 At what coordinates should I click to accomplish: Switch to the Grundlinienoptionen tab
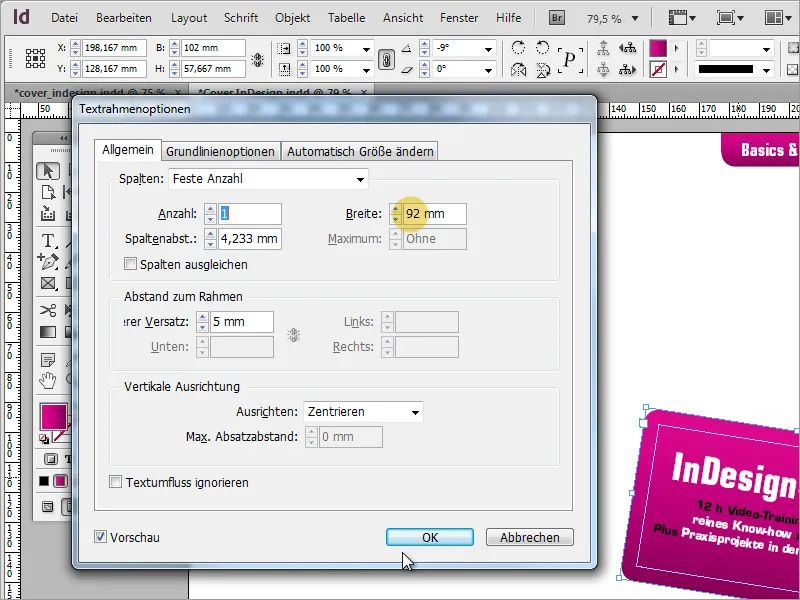tap(220, 152)
